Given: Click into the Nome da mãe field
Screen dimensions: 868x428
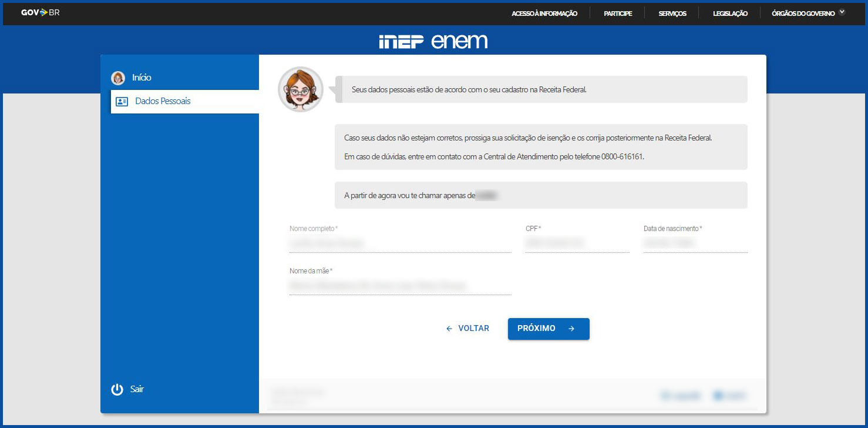Looking at the screenshot, I should (x=400, y=285).
